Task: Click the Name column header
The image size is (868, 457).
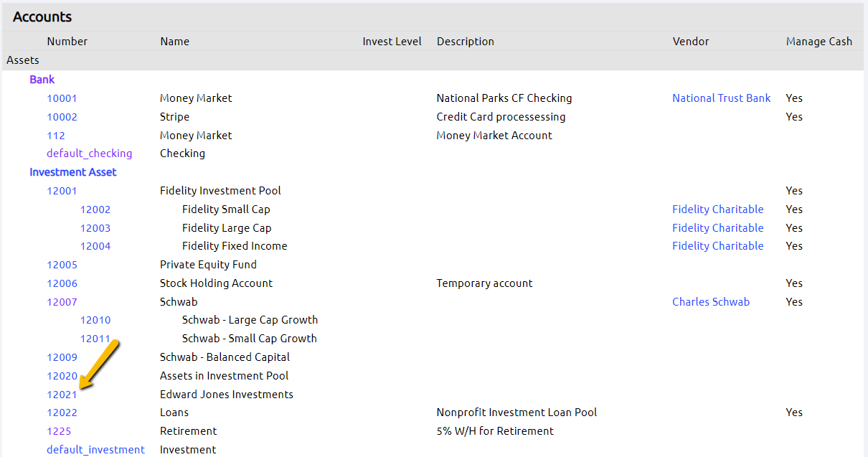Action: (174, 42)
